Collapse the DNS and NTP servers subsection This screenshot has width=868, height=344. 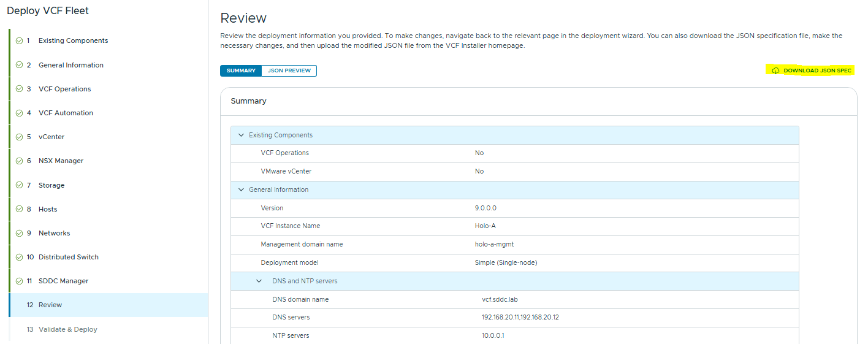[259, 281]
